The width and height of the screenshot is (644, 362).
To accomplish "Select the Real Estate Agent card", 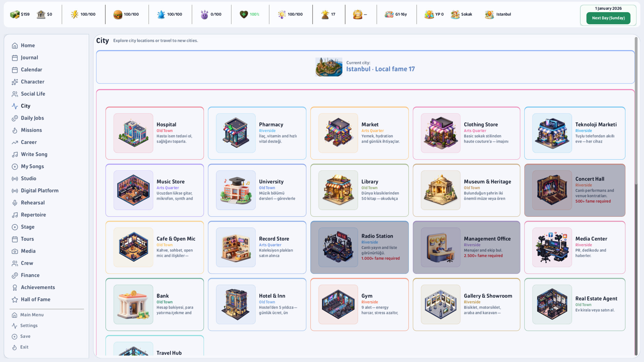I will (x=575, y=304).
